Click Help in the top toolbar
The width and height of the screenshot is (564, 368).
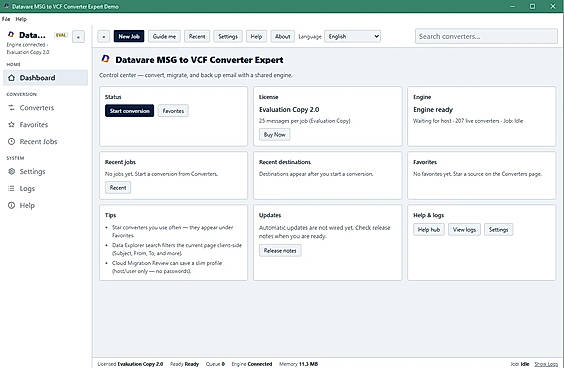(256, 36)
